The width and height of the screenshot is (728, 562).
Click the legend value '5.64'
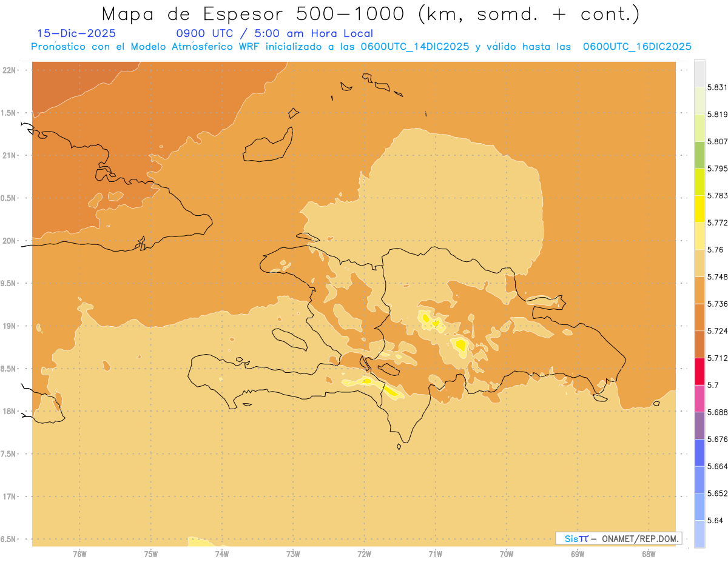point(715,520)
